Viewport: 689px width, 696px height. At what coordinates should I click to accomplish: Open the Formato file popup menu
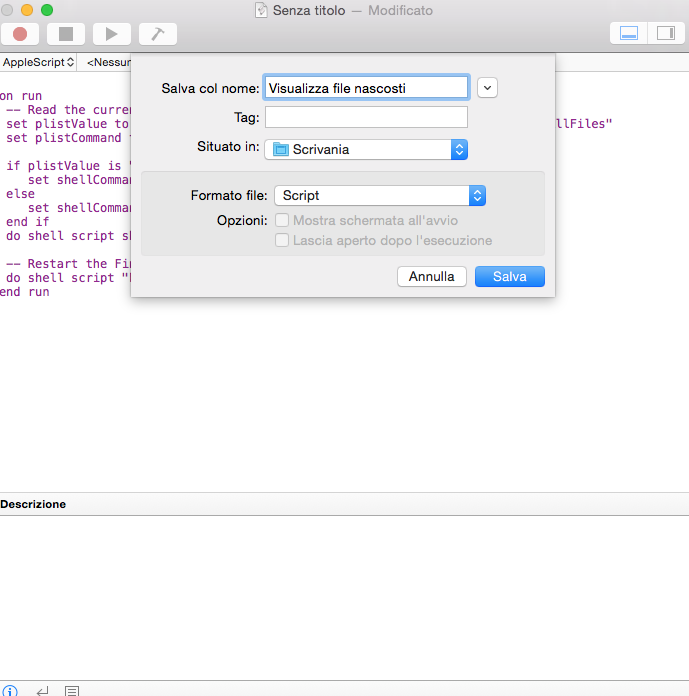[380, 196]
